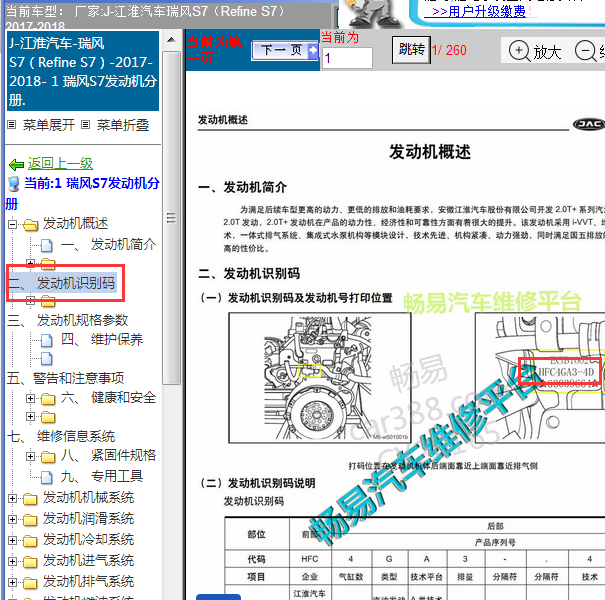Click the blue manual title banner
The image size is (605, 600).
click(x=83, y=71)
